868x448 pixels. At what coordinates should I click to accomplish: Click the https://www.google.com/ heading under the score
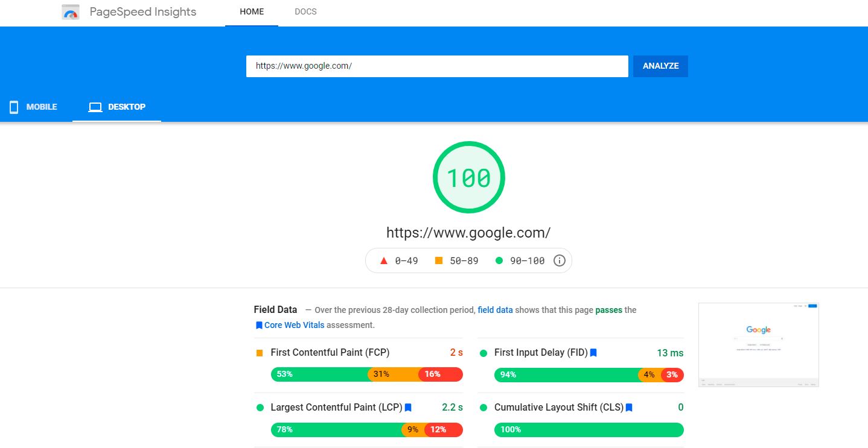click(468, 233)
